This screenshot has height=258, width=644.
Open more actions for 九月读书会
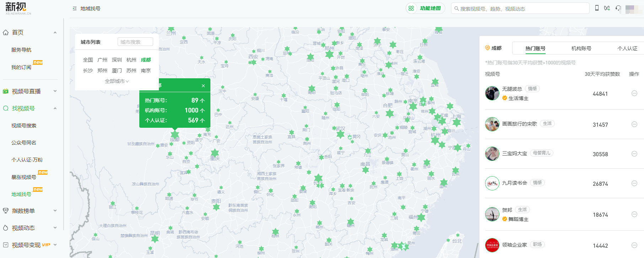tap(634, 183)
